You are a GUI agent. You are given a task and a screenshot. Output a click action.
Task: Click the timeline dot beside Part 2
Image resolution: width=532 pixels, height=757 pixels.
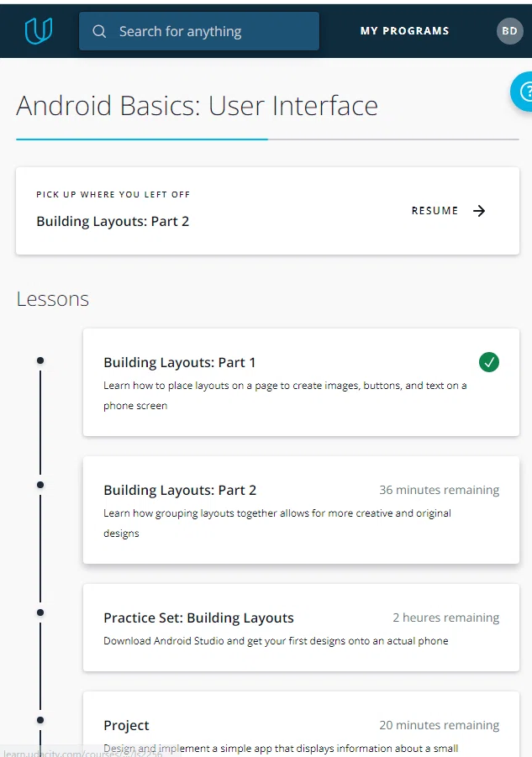[x=40, y=485]
